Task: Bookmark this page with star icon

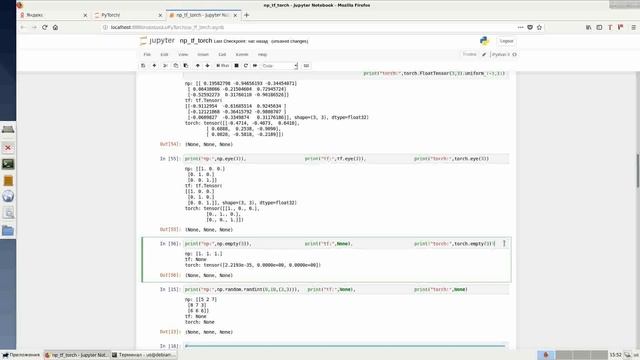Action: (x=539, y=27)
